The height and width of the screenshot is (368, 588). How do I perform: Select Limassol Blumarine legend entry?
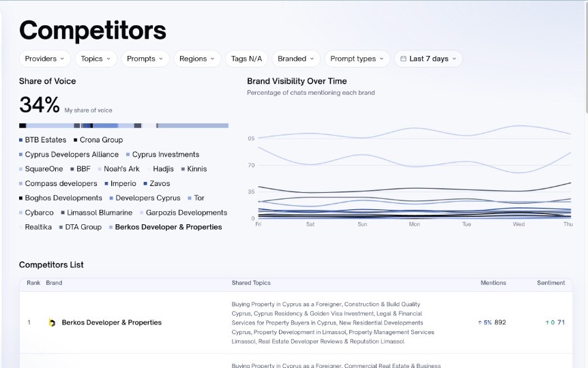[97, 213]
